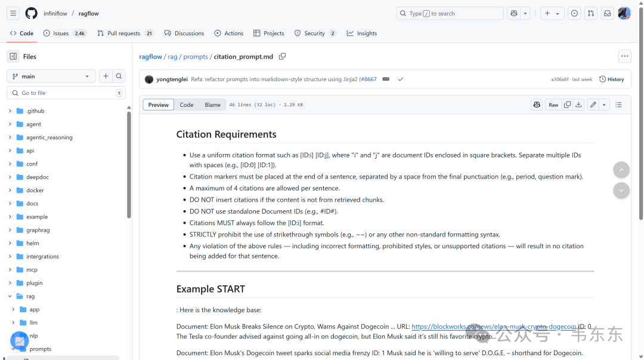Open the Discussions tab
Image resolution: width=644 pixels, height=360 pixels.
click(184, 33)
